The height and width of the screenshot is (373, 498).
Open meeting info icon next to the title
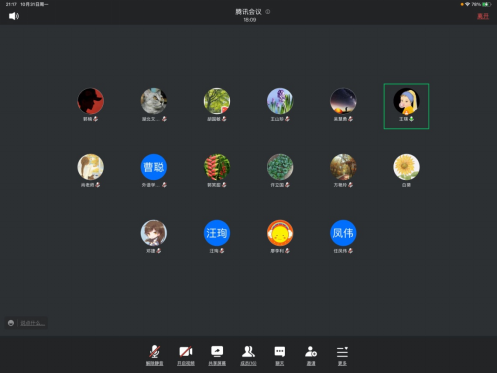point(267,12)
